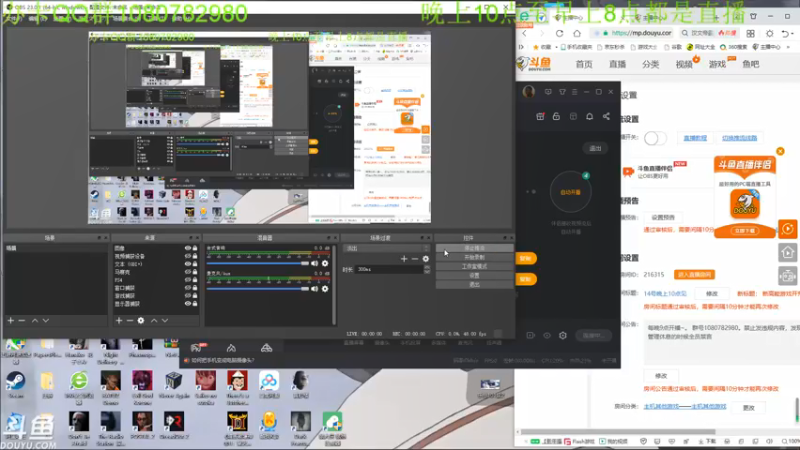Screen dimensions: 800x450
Task: Click share icon in Douyu companion app
Action: pyautogui.click(x=606, y=116)
